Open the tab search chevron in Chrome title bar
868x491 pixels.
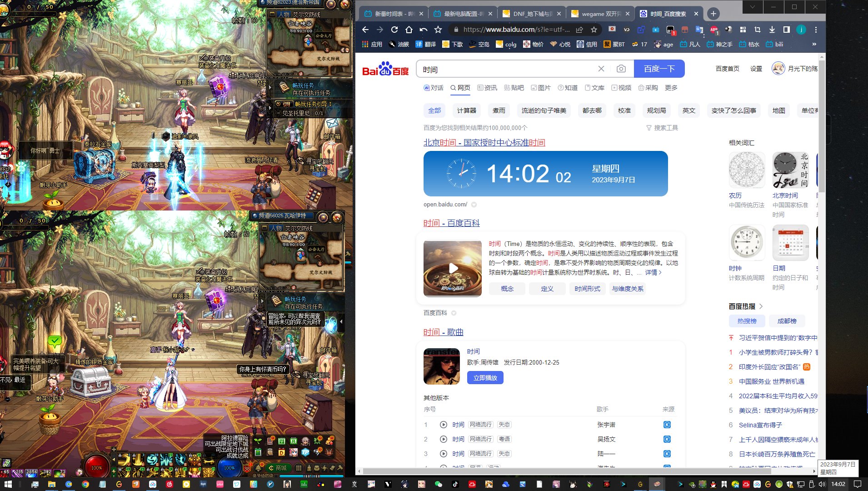pos(753,7)
